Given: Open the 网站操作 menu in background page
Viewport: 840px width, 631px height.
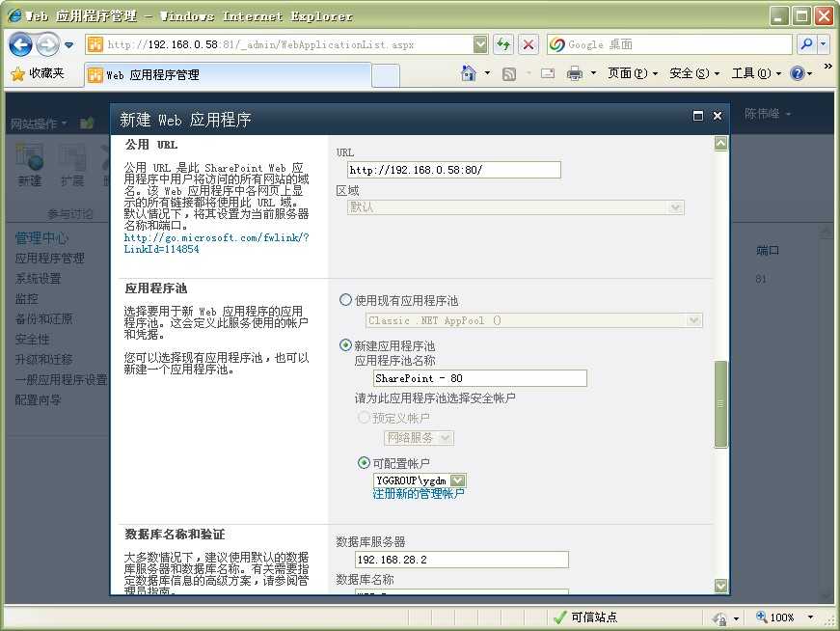Looking at the screenshot, I should coord(39,123).
